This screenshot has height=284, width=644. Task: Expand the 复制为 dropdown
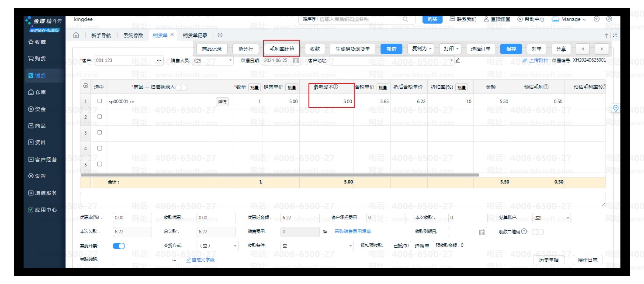point(421,49)
